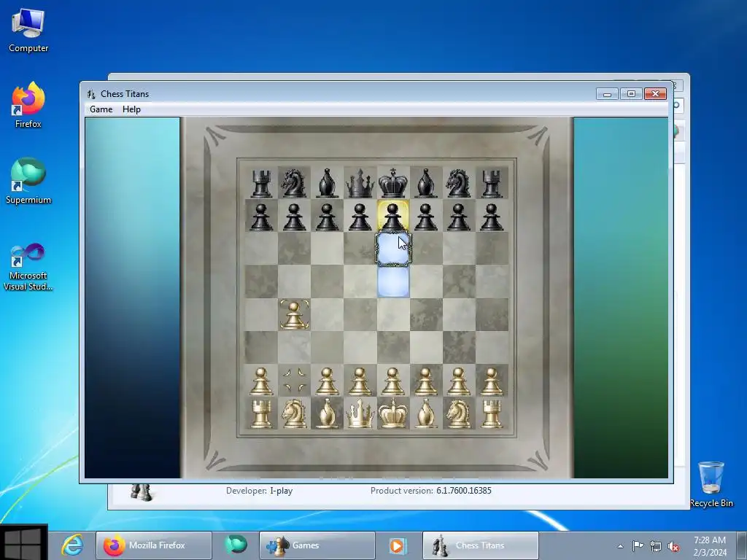
Task: Select white knight beside the right rook
Action: pyautogui.click(x=458, y=413)
